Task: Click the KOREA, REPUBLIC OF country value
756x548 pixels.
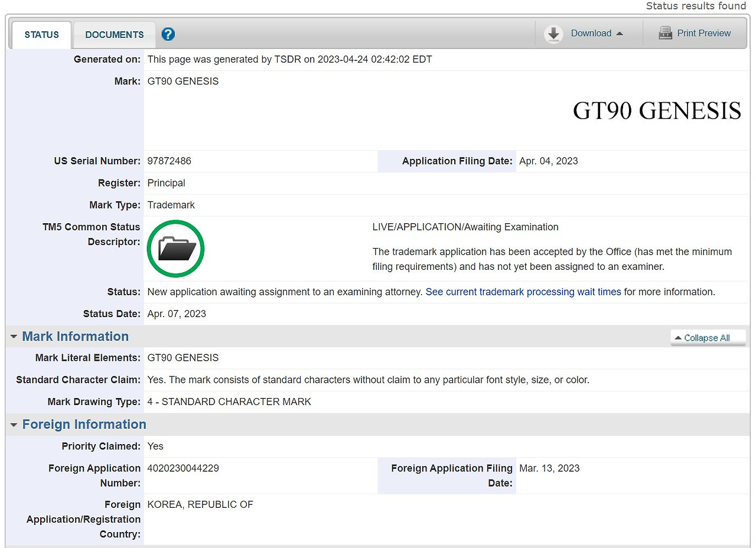Action: pyautogui.click(x=200, y=505)
